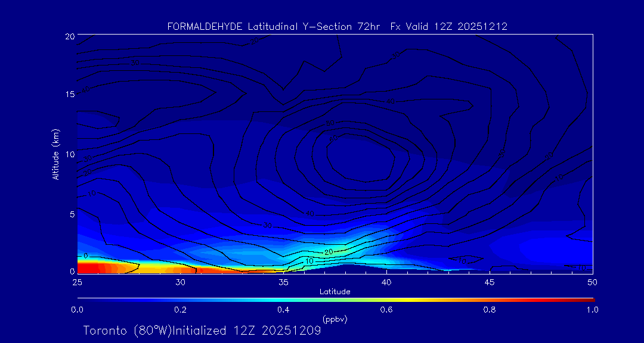644x343 pixels.
Task: Click the 'Latitude' x-axis label
Action: (335, 291)
